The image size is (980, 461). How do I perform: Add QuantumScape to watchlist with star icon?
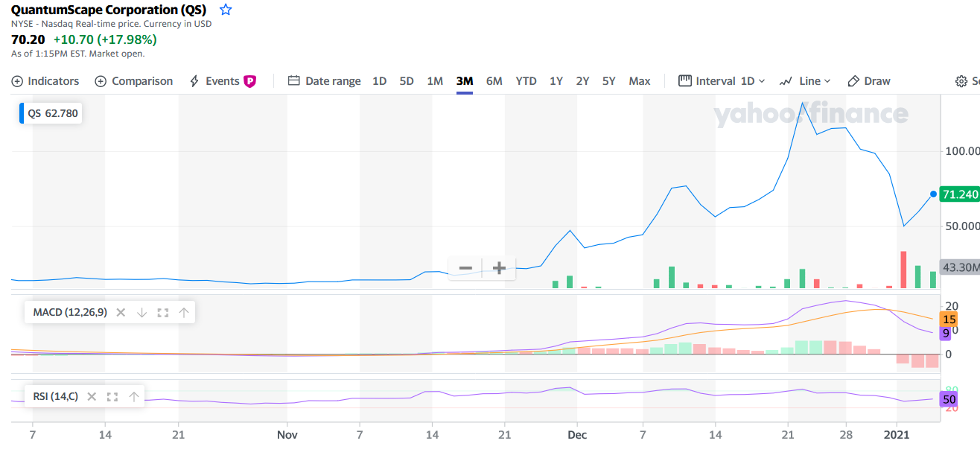(x=226, y=10)
